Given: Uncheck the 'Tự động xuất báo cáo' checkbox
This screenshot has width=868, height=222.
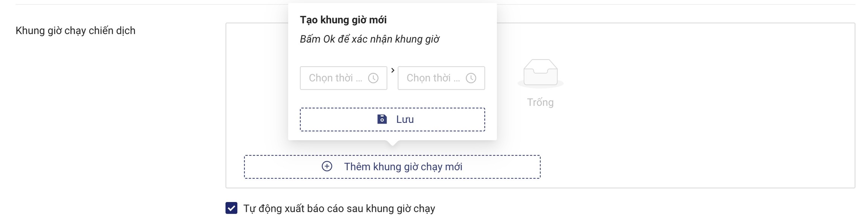Looking at the screenshot, I should point(231,208).
